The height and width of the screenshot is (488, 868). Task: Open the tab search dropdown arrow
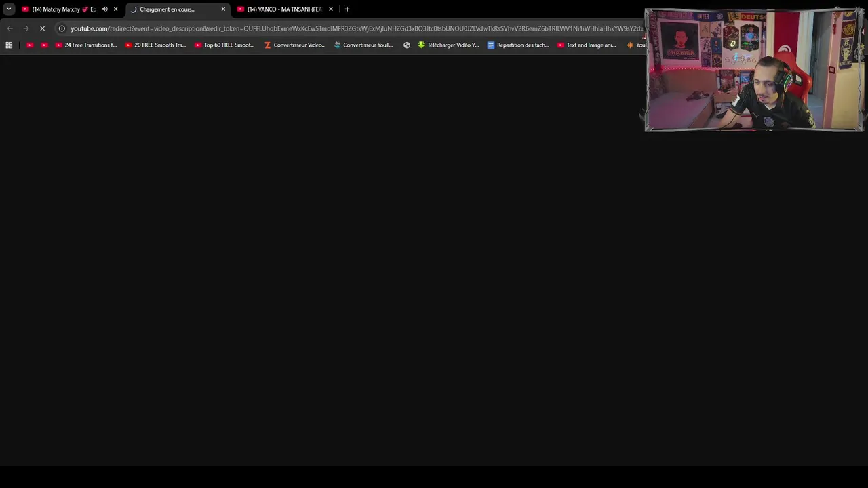9,9
